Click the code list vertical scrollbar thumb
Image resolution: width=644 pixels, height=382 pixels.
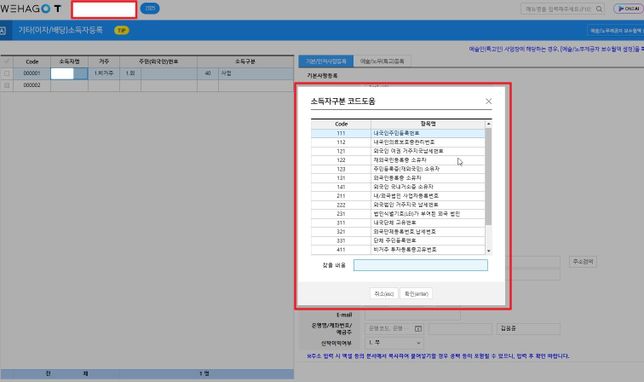tap(488, 176)
